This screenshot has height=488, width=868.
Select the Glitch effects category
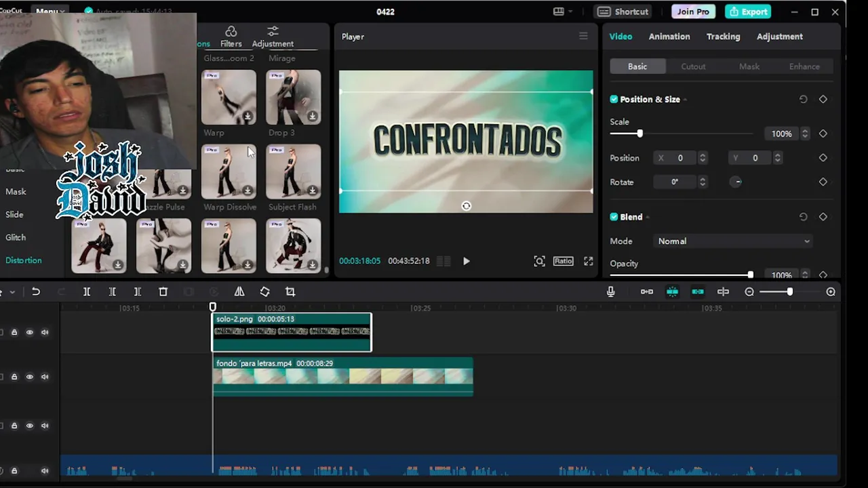pos(16,237)
